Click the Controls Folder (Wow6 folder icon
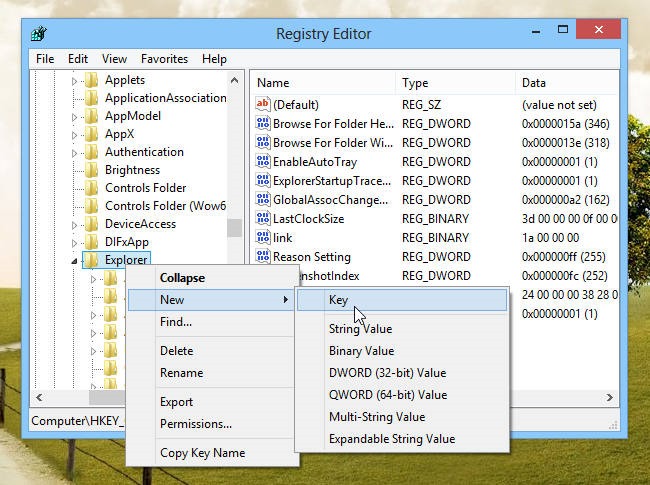 (92, 206)
